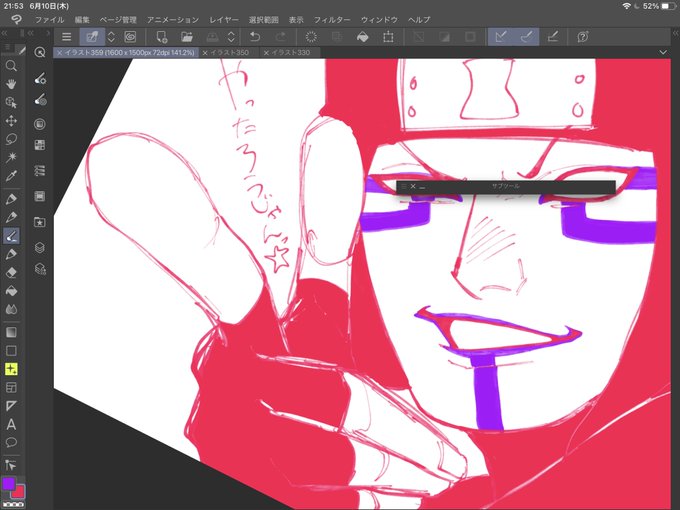
Task: Open the Clip Studio logo app menu
Action: click(x=16, y=20)
